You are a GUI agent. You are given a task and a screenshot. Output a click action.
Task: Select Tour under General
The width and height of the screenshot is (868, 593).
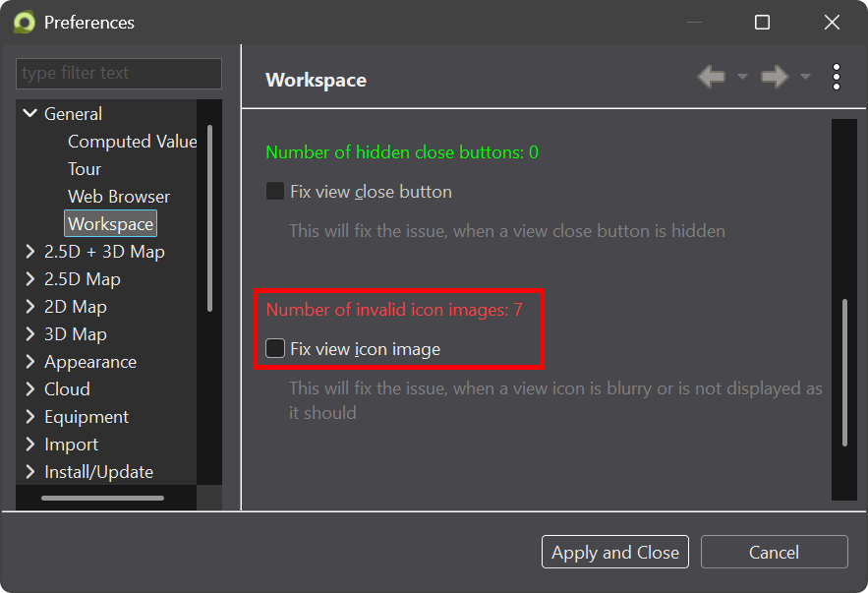coord(85,169)
